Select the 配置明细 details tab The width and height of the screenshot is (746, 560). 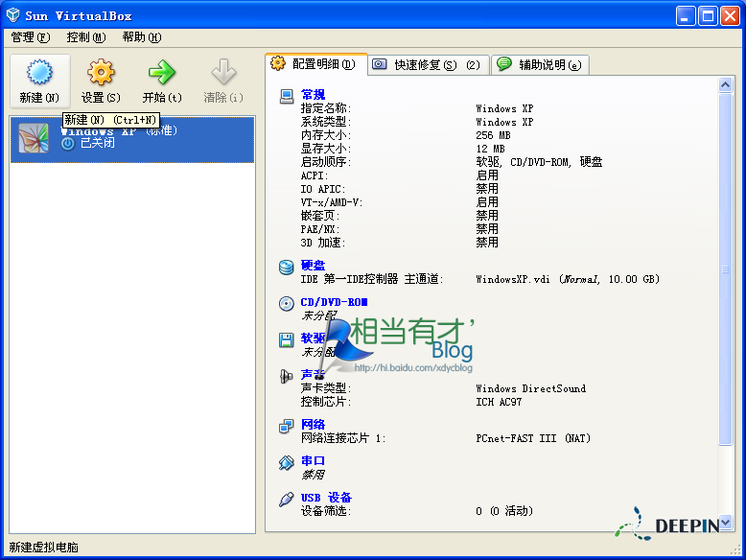(315, 64)
